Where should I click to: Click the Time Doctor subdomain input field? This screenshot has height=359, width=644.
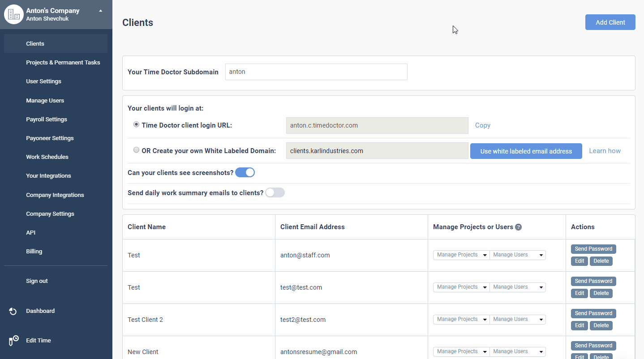(316, 72)
